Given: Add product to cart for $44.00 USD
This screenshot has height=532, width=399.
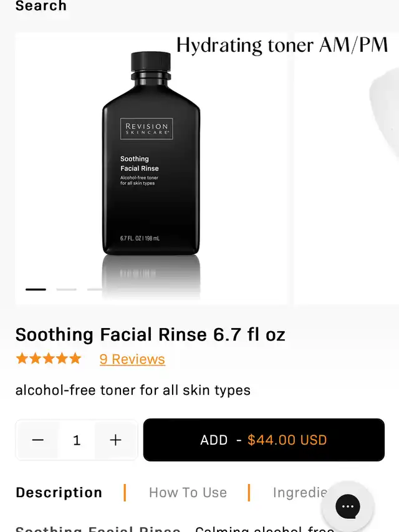Looking at the screenshot, I should [264, 440].
